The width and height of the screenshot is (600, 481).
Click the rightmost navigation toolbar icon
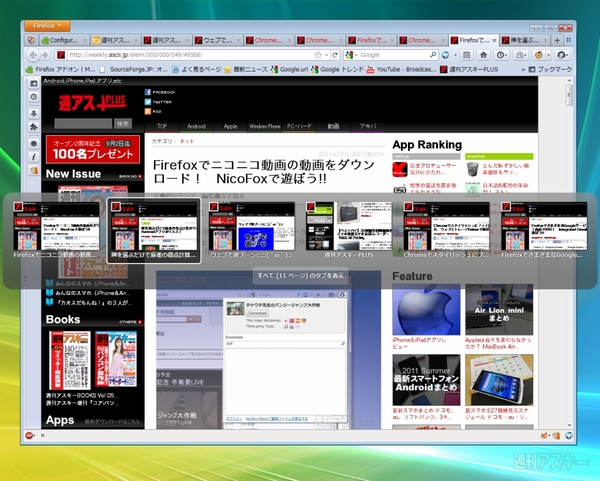562,55
